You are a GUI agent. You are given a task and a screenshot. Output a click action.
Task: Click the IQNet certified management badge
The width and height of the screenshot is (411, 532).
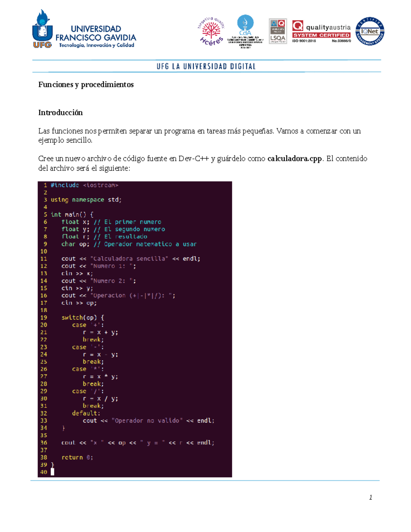point(370,32)
